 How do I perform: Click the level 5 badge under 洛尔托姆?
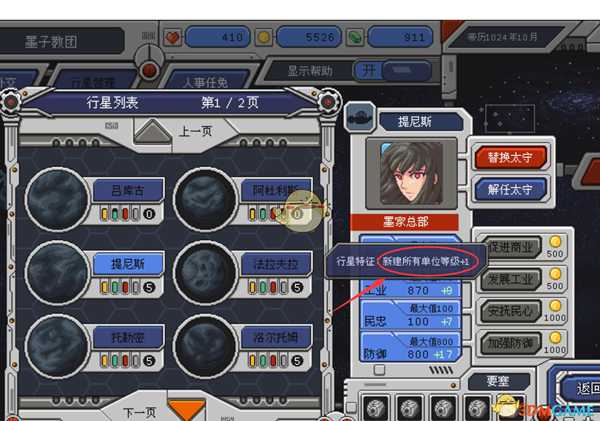(x=297, y=361)
